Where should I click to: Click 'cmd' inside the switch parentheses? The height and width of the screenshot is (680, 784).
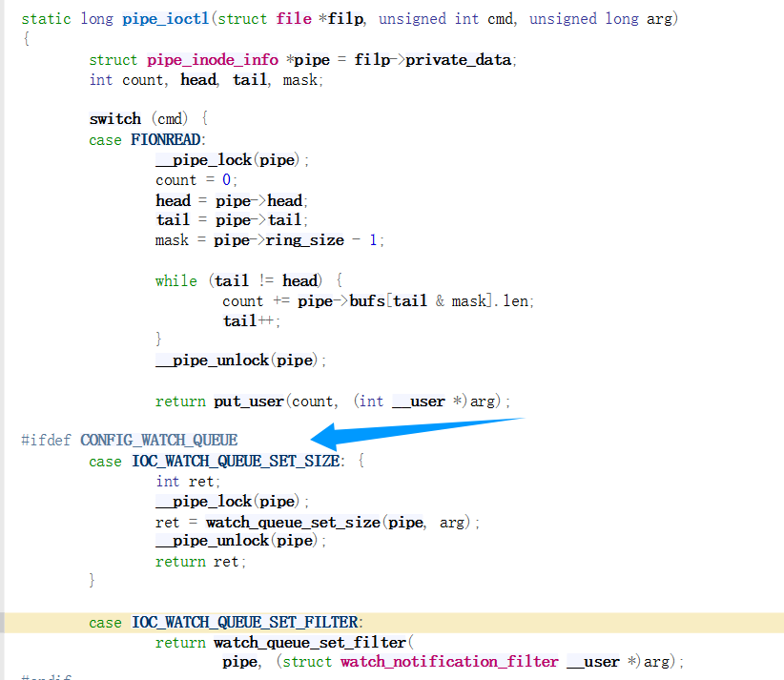click(170, 119)
